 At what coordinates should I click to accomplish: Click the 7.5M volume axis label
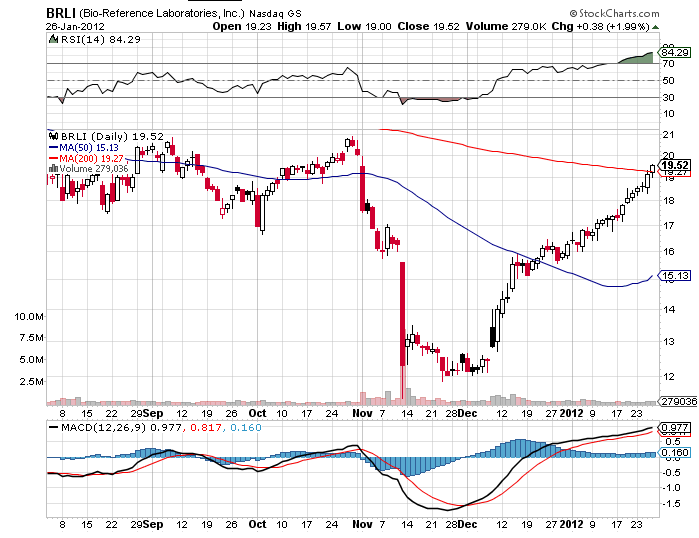coord(31,337)
